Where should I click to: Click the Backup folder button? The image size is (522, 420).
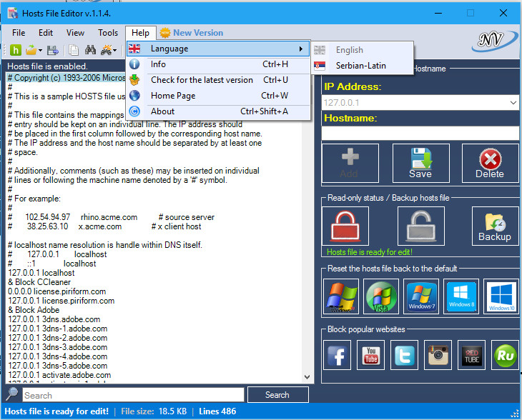(x=495, y=226)
